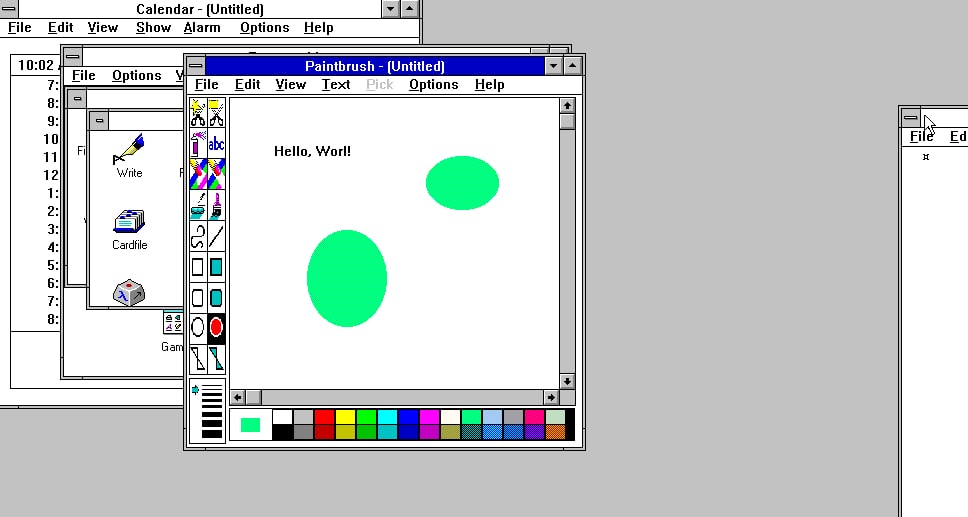Open Paintbrush File menu
Image resolution: width=968 pixels, height=517 pixels.
point(206,85)
